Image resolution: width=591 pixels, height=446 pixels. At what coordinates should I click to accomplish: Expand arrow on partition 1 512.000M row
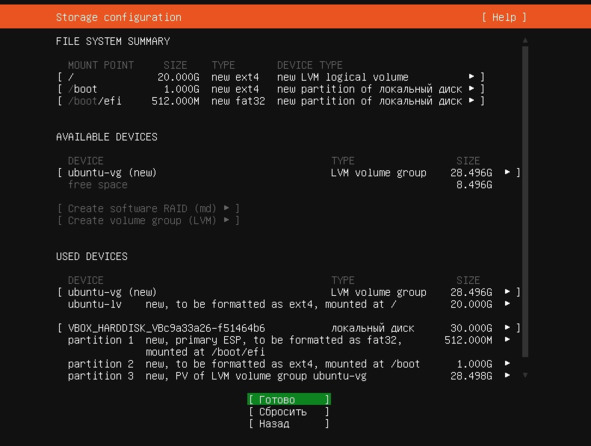507,340
